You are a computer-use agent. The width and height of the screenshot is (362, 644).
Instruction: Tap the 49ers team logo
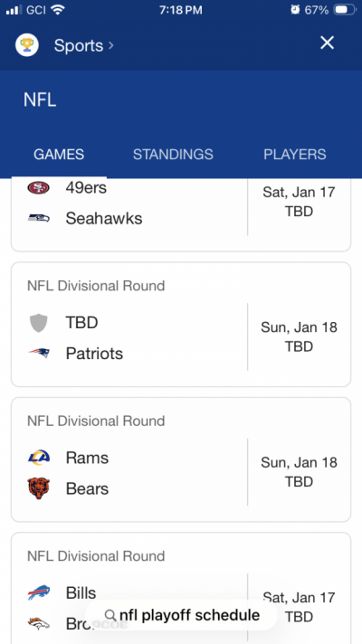pyautogui.click(x=39, y=188)
